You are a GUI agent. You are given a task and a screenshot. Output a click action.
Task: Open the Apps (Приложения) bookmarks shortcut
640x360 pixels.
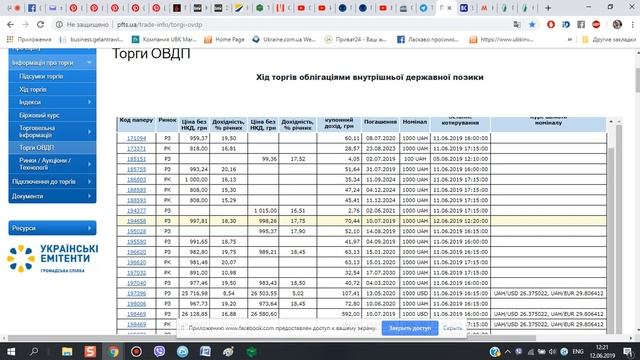click(x=29, y=40)
